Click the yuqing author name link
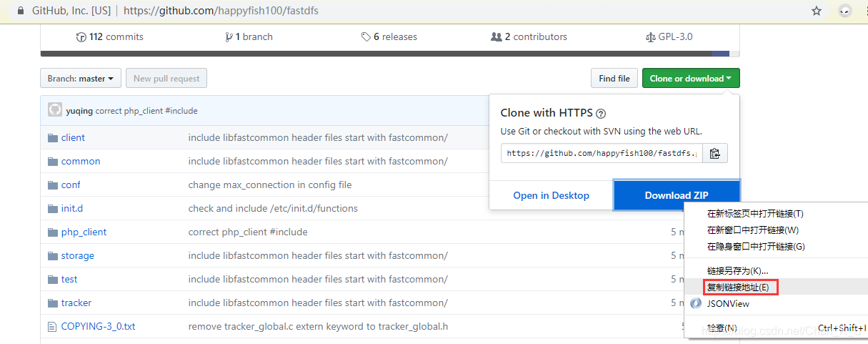 coord(79,111)
